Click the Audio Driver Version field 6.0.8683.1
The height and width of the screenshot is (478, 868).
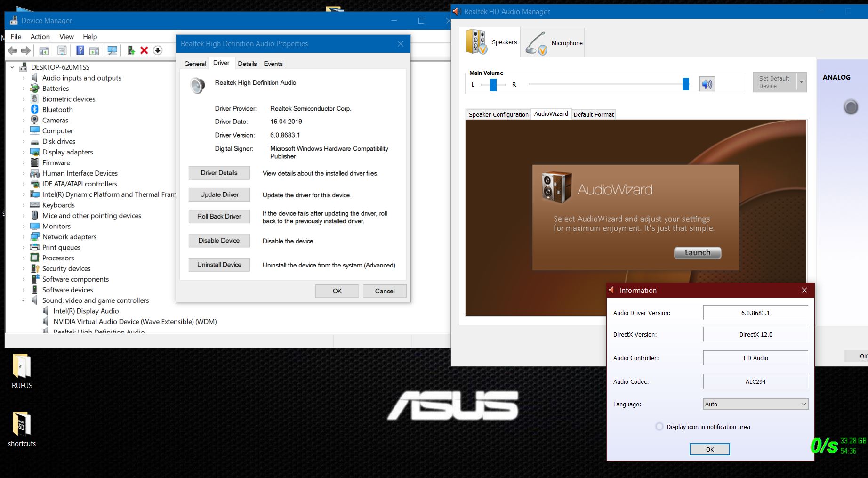[755, 313]
